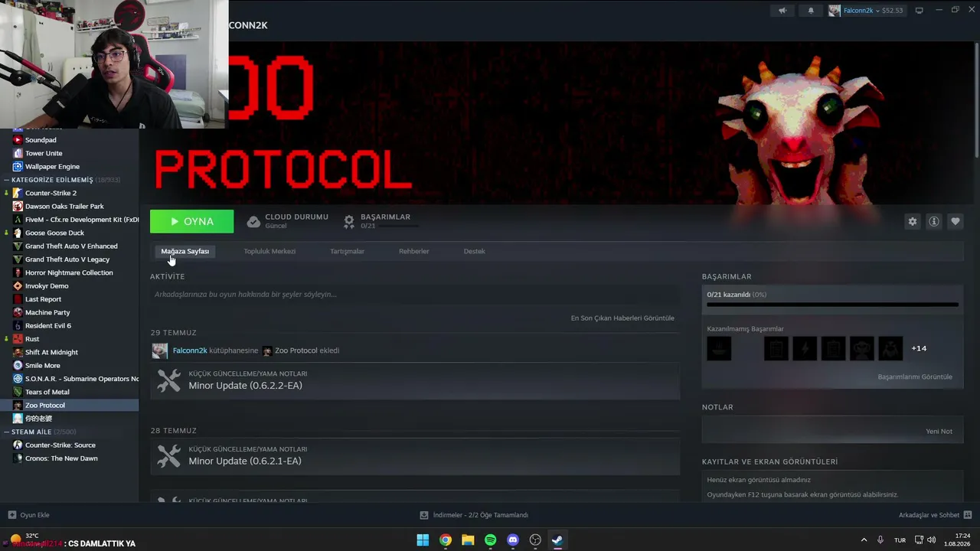Add Zoo Protocol to favorites heart icon

[x=955, y=221]
